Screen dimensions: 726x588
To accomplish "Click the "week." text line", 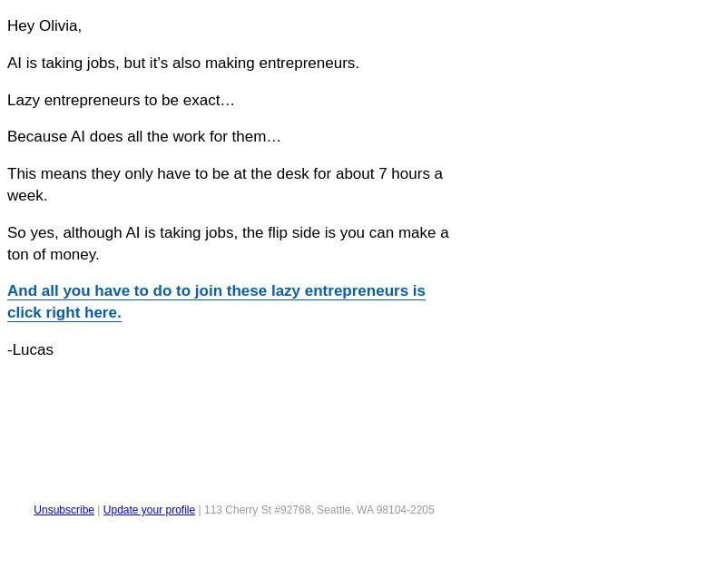I will [x=27, y=195].
